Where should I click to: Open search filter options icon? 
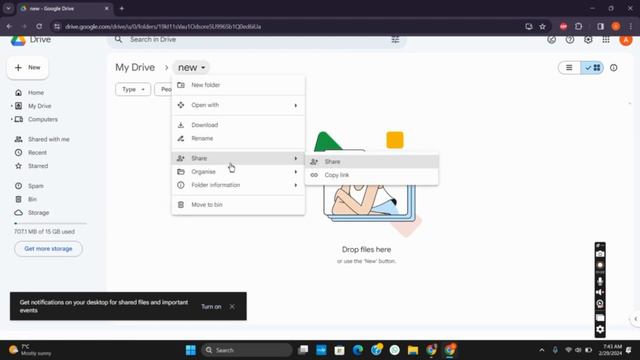[x=395, y=40]
